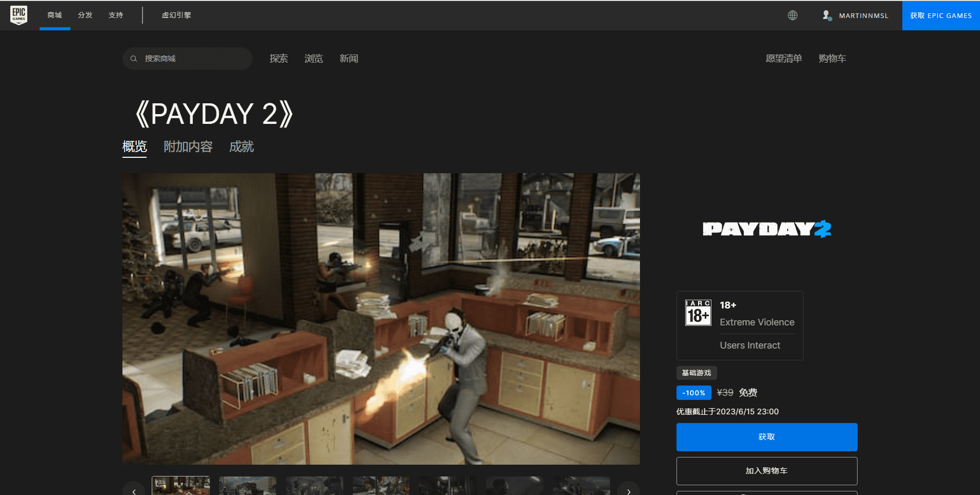Click the 《PAYDAY 2》 title heading
Viewport: 980px width, 495px height.
click(x=214, y=114)
